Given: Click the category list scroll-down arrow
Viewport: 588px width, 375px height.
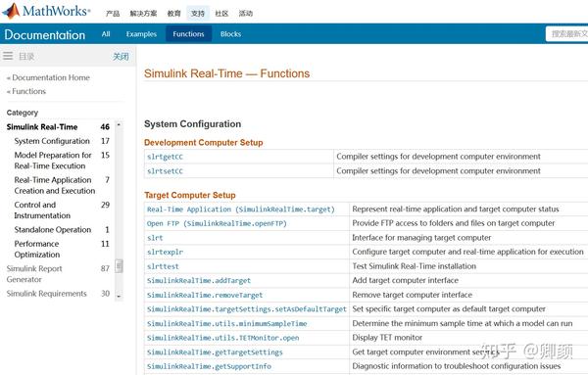Looking at the screenshot, I should 119,297.
